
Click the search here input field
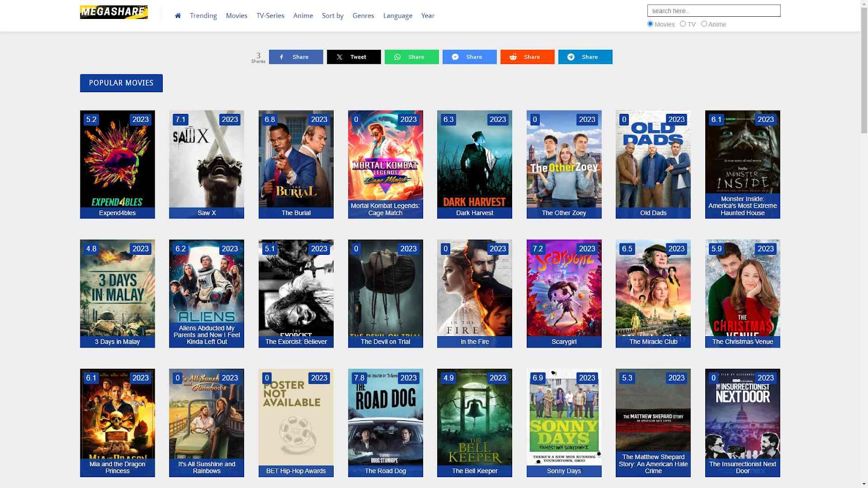point(713,11)
